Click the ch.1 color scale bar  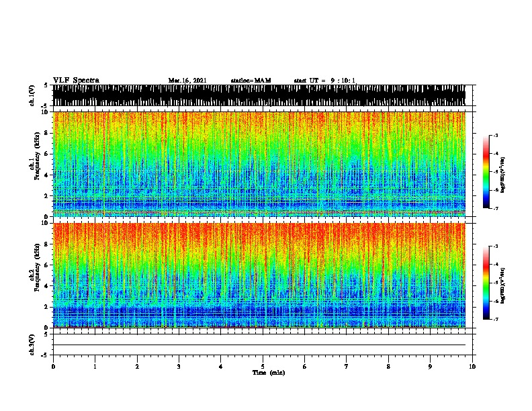[486, 172]
